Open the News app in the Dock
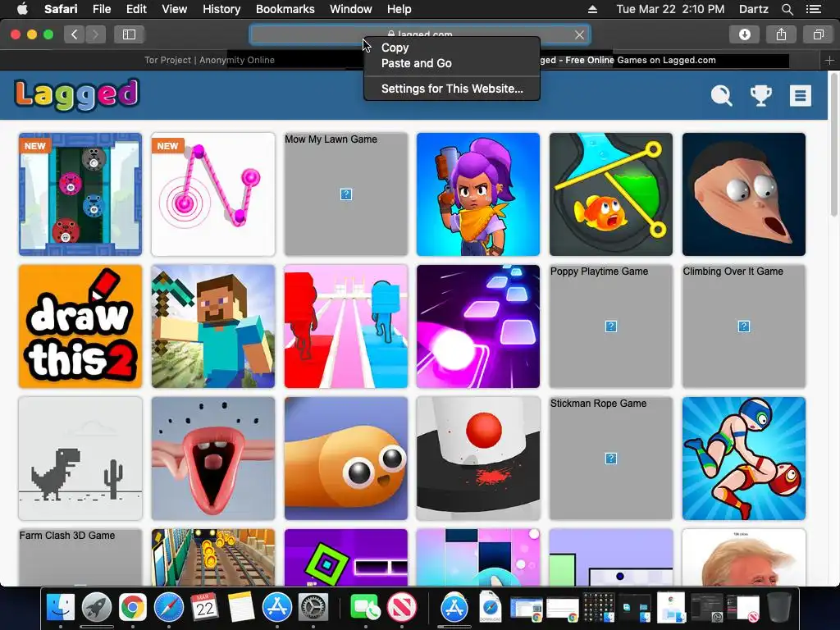Screen dimensions: 840x630 (402, 608)
